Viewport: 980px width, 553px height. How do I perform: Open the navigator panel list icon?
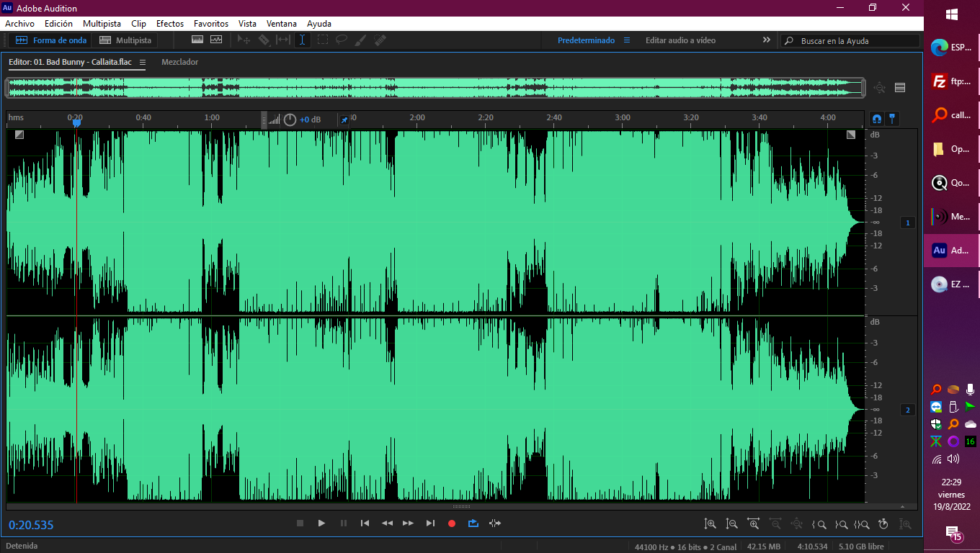click(900, 88)
